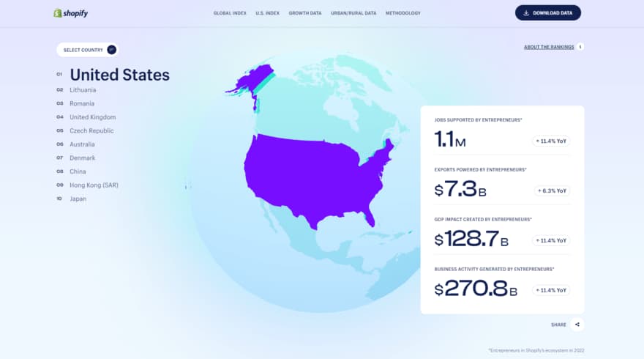Image resolution: width=644 pixels, height=359 pixels.
Task: Open Growth Data section
Action: point(304,13)
